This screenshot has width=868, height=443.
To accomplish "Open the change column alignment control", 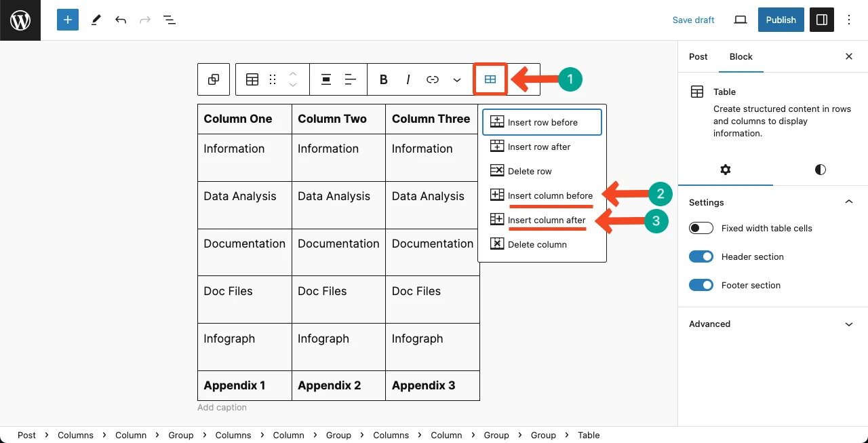I will tap(351, 79).
